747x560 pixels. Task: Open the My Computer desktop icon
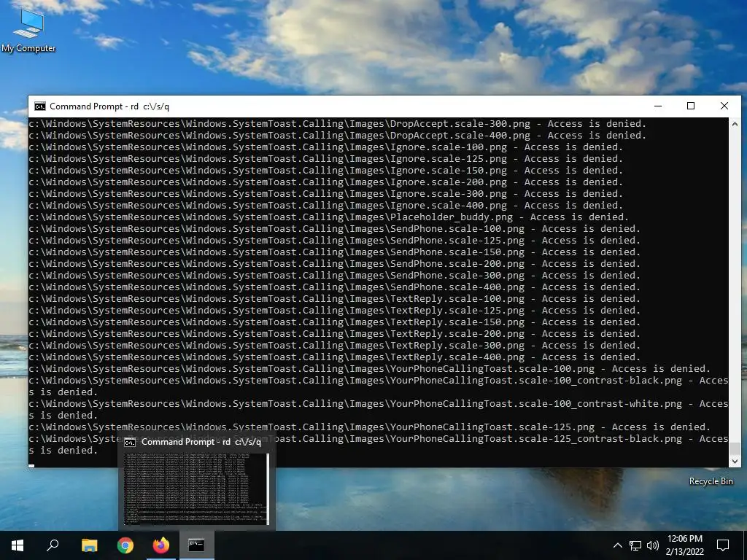pos(28,30)
